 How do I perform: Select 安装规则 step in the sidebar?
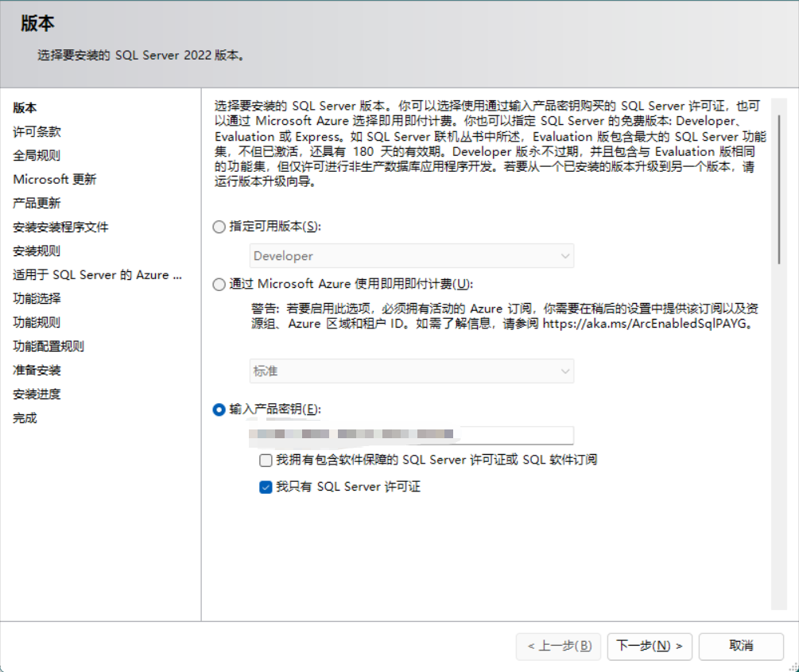(x=37, y=251)
